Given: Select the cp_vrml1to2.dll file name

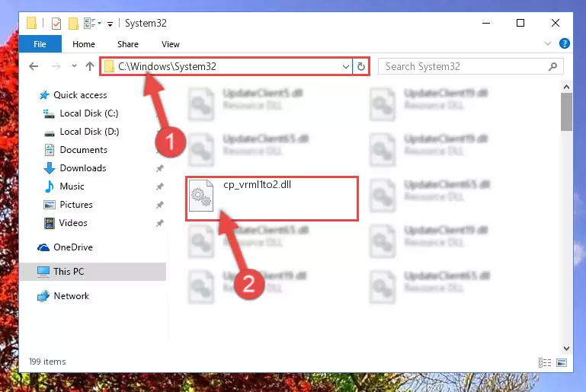Looking at the screenshot, I should (x=257, y=184).
